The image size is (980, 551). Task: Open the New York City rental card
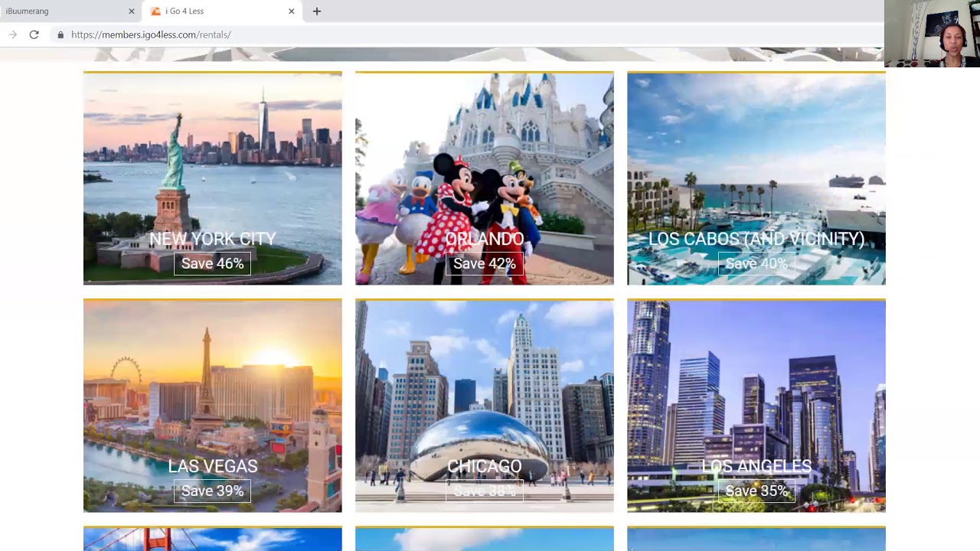[x=213, y=178]
